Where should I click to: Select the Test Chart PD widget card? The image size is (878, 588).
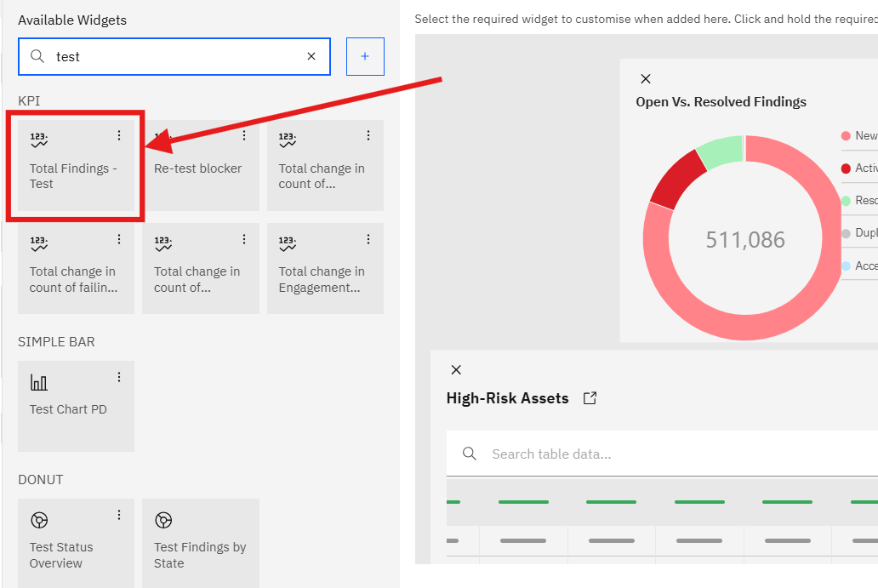tap(77, 406)
